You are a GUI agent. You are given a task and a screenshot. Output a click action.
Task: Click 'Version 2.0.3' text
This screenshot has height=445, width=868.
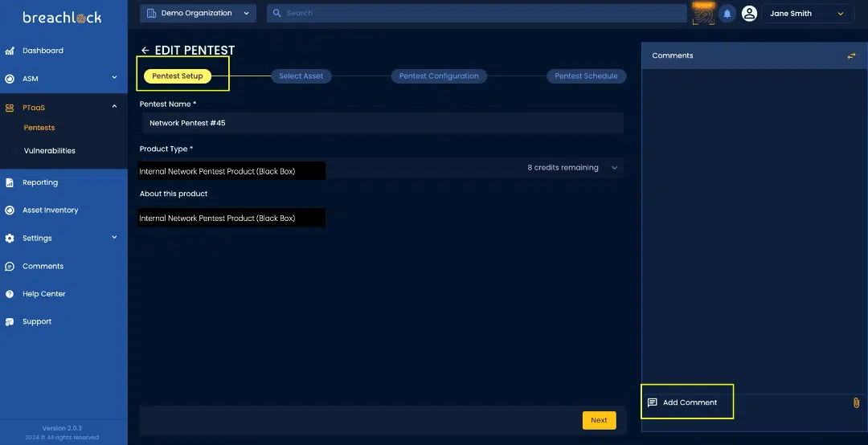pos(62,428)
